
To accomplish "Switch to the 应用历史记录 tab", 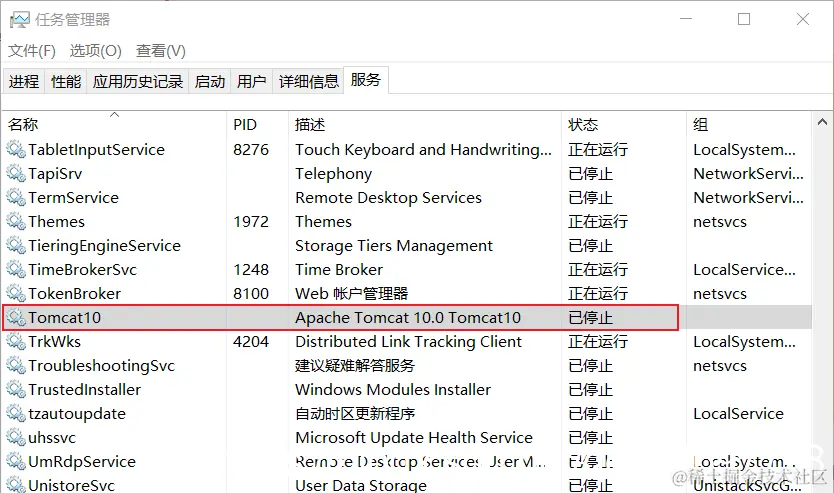I will (138, 81).
